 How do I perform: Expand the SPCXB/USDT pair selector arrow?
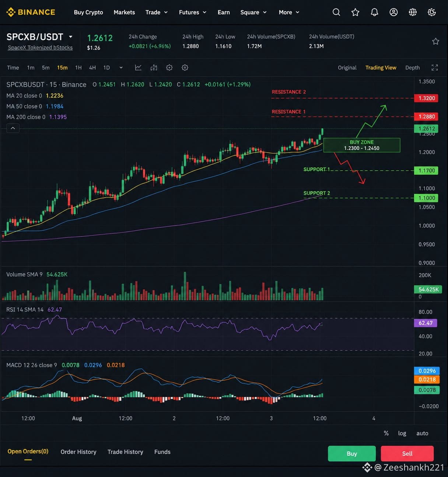click(x=70, y=37)
